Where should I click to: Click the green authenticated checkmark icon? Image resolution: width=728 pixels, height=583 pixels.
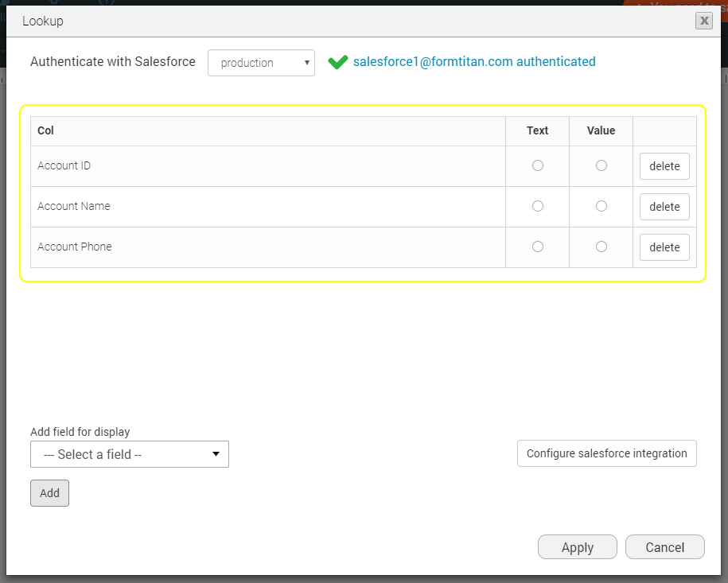tap(338, 62)
